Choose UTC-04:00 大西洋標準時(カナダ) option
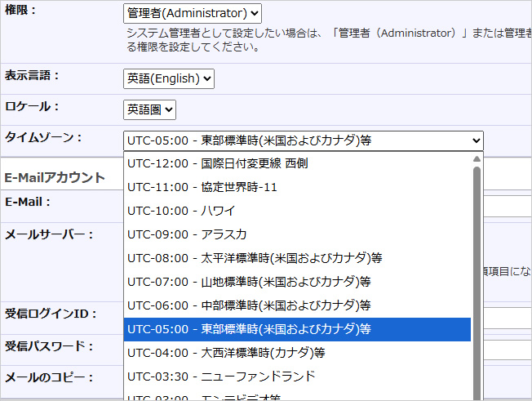 point(297,353)
